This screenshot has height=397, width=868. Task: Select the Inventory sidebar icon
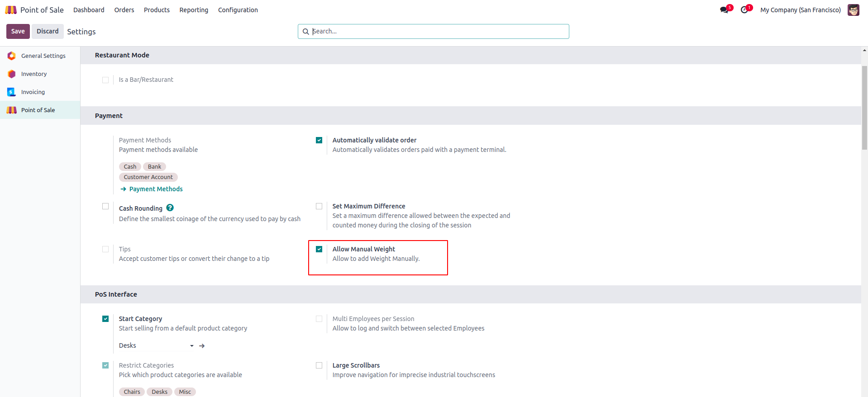[x=12, y=74]
